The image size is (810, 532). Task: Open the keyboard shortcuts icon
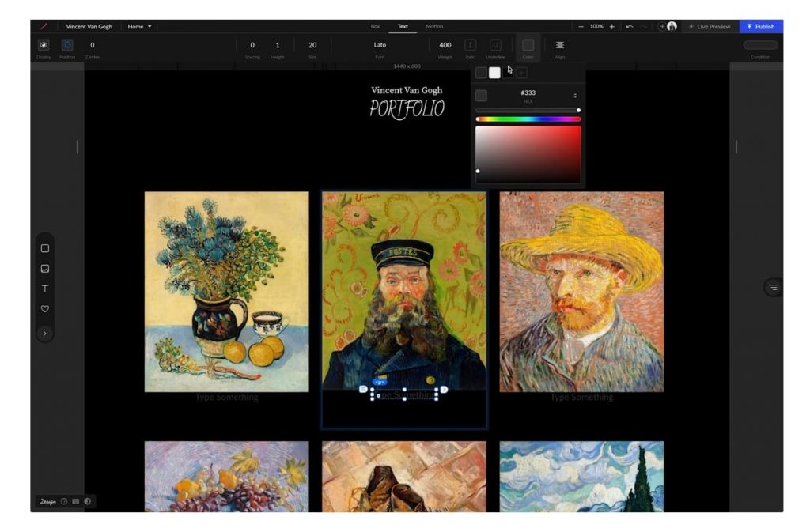tap(75, 501)
